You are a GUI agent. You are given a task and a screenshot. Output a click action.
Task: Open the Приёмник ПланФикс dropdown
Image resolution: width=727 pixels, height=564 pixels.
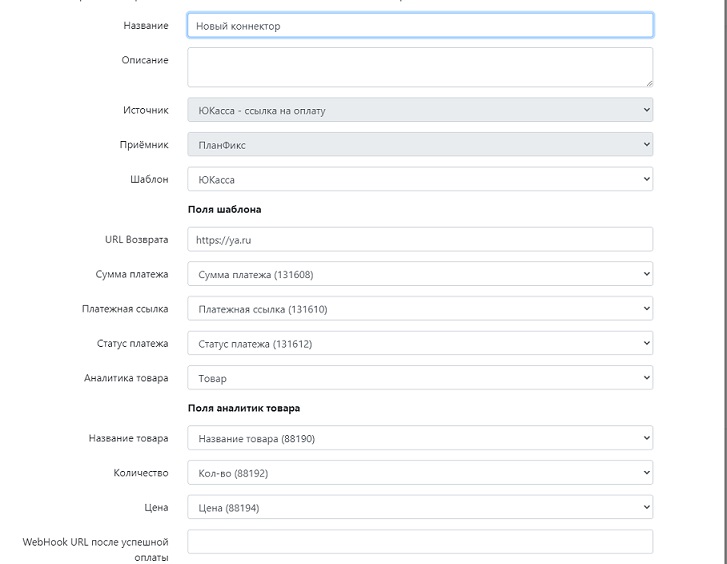pyautogui.click(x=420, y=145)
